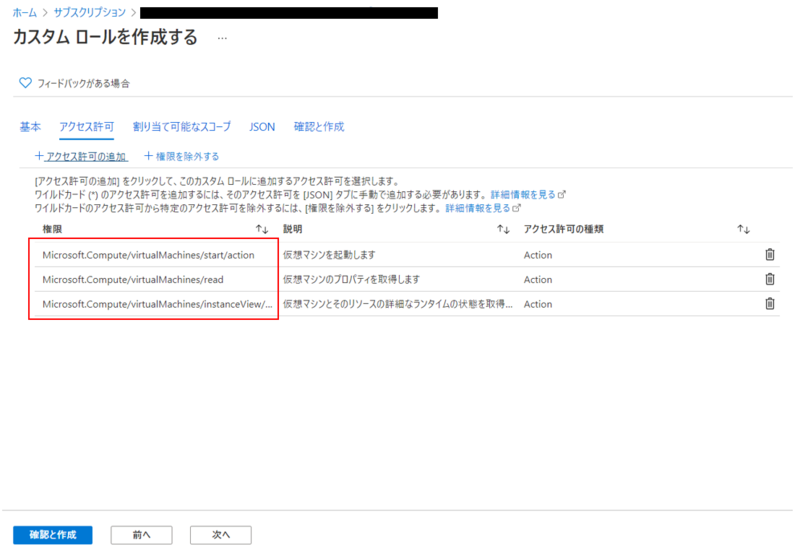Click trash icon for virtualMachines/read permission
Image resolution: width=800 pixels, height=556 pixels.
click(769, 279)
